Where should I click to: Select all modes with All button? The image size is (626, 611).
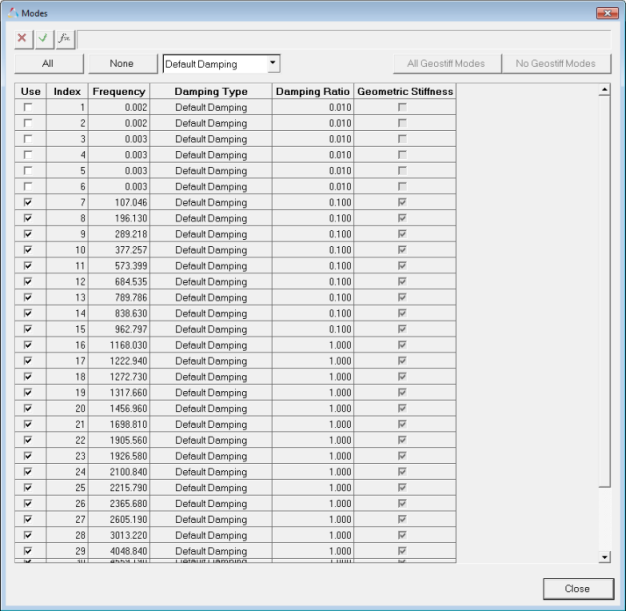(49, 63)
